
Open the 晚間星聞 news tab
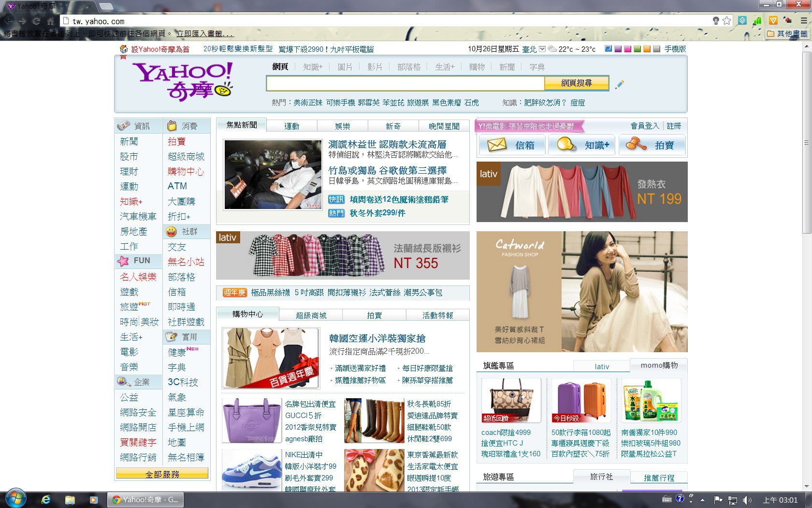(444, 126)
